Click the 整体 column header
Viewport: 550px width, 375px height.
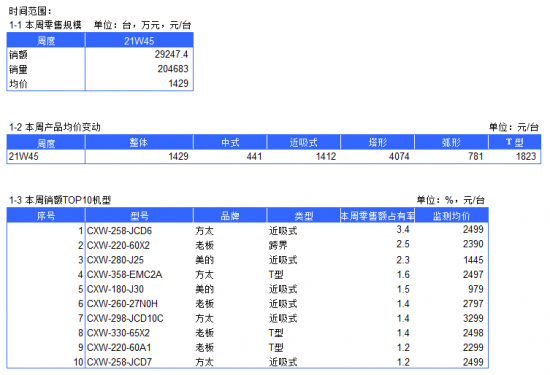tap(139, 142)
